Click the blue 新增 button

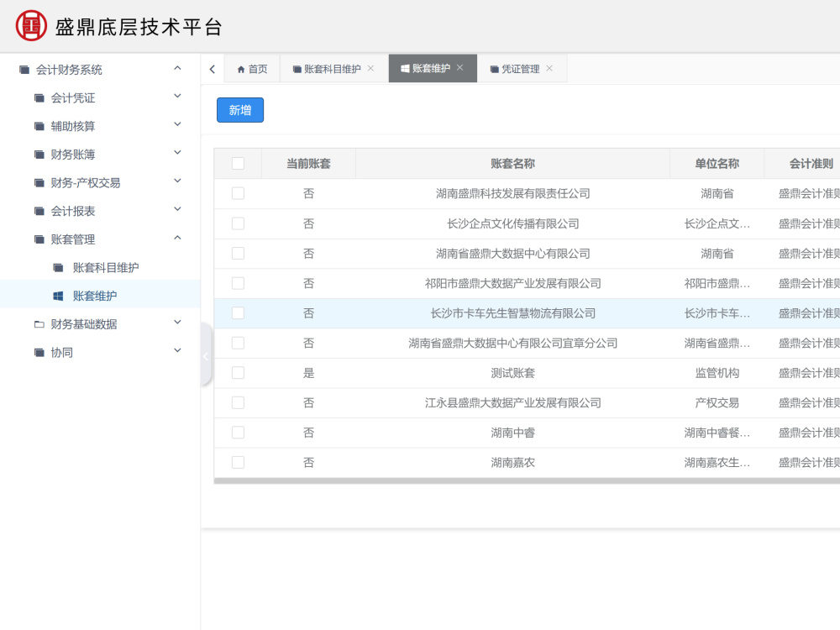[x=240, y=110]
